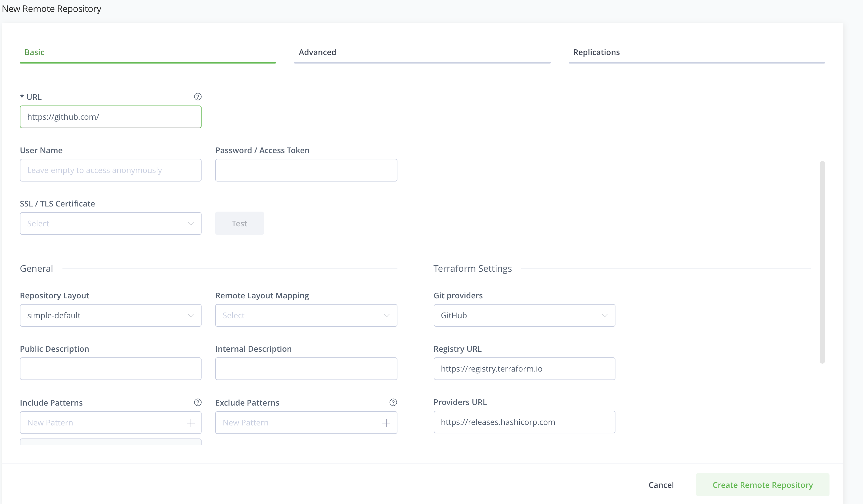Expand the Git providers dropdown
Screen dimensions: 863x504
[x=524, y=315]
